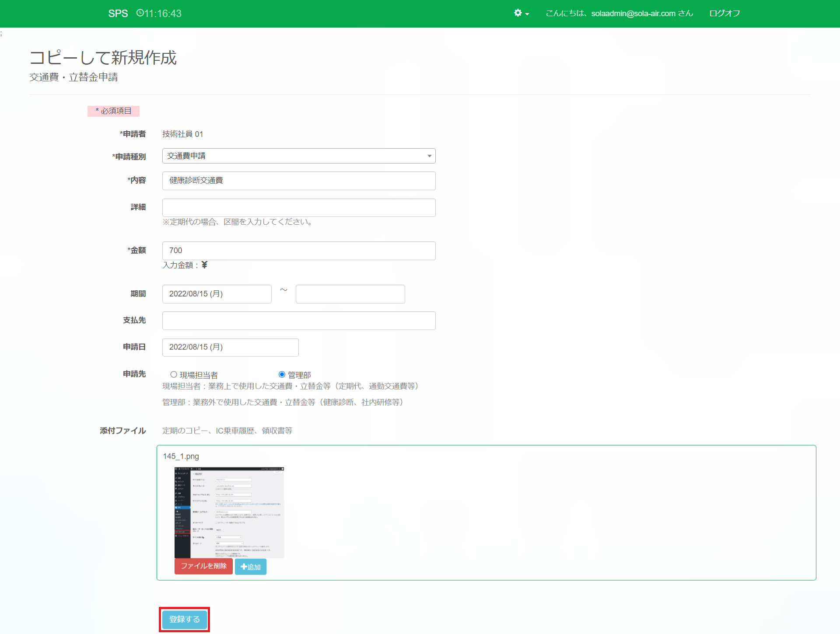Click the empty 期間 end date field
This screenshot has height=634, width=840.
[x=350, y=294]
